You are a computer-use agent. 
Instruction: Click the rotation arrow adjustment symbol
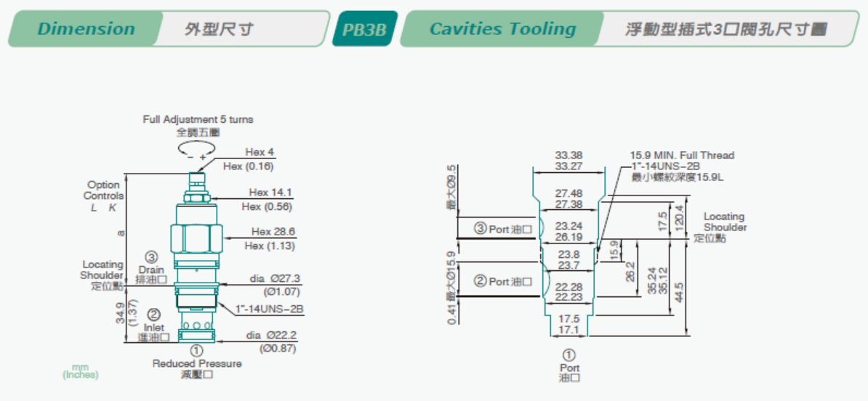pos(197,150)
